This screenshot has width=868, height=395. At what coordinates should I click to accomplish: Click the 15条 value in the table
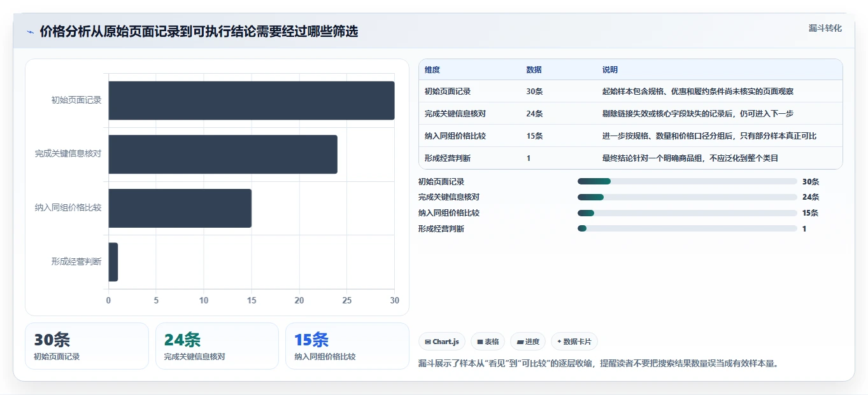tap(534, 136)
